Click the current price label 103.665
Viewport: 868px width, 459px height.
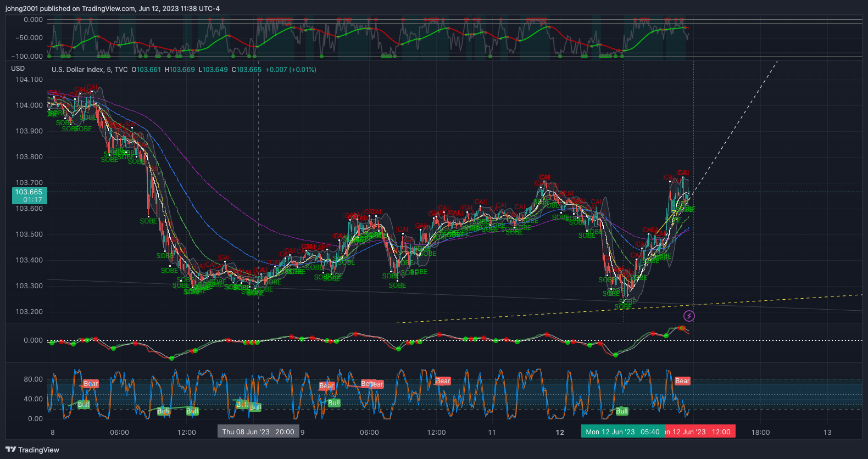(30, 195)
